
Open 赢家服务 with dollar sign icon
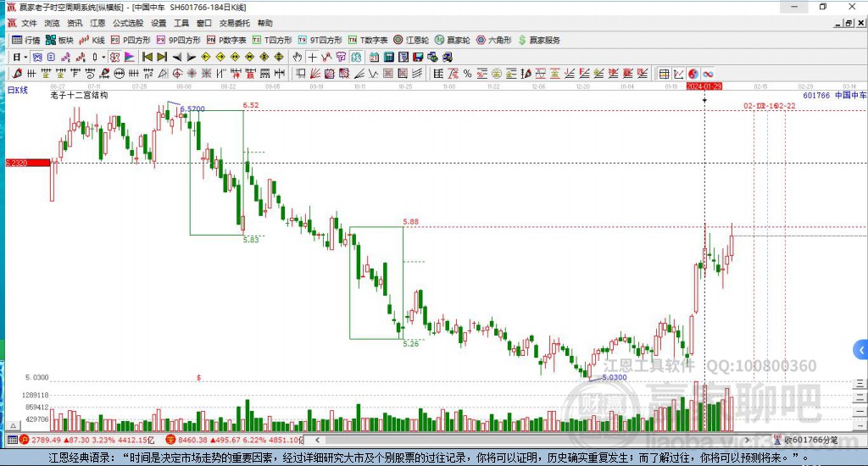click(539, 40)
